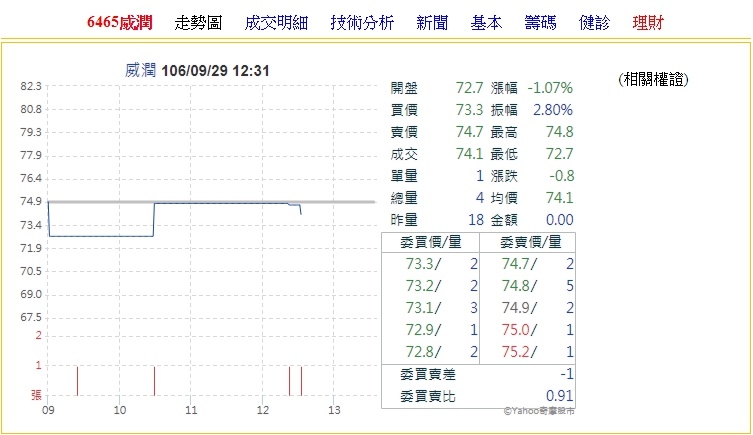
Task: Click the 委買價/量 column header
Action: pyautogui.click(x=430, y=242)
